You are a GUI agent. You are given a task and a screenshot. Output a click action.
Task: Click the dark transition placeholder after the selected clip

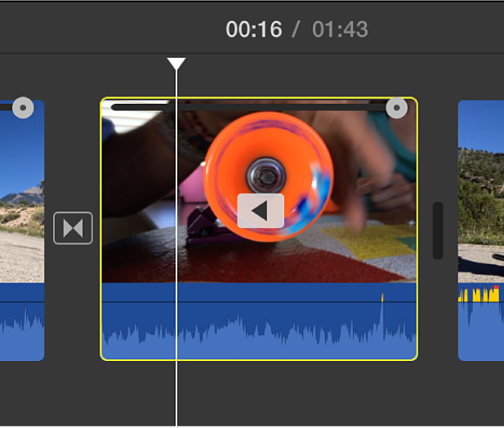point(438,230)
